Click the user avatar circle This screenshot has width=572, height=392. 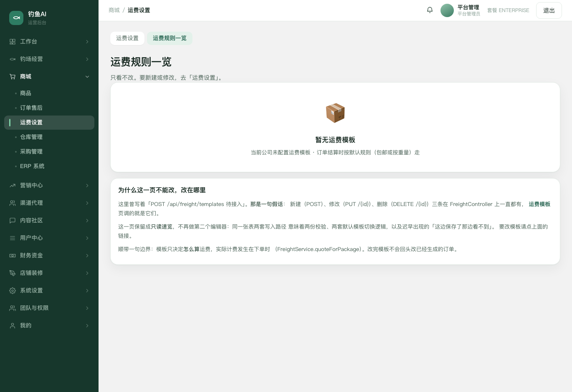pyautogui.click(x=447, y=10)
